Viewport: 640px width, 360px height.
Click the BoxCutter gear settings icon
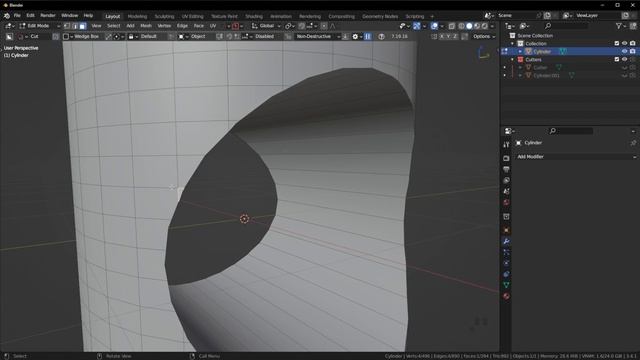pyautogui.click(x=355, y=36)
